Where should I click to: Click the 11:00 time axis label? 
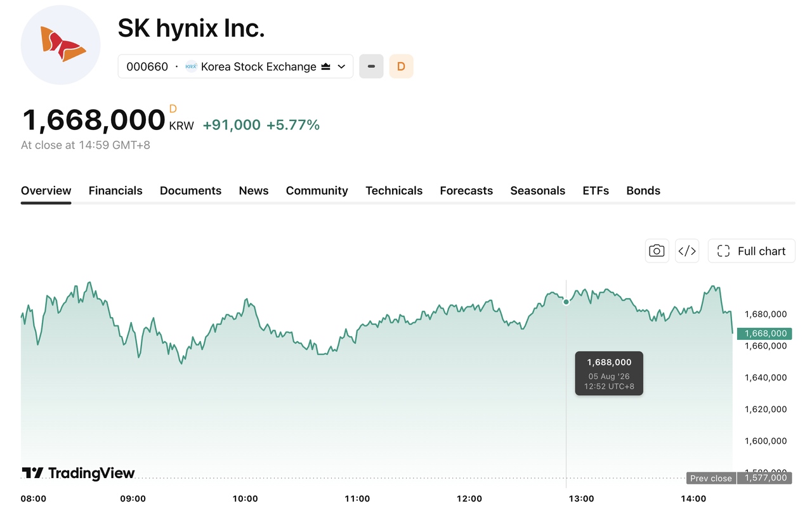pos(357,498)
